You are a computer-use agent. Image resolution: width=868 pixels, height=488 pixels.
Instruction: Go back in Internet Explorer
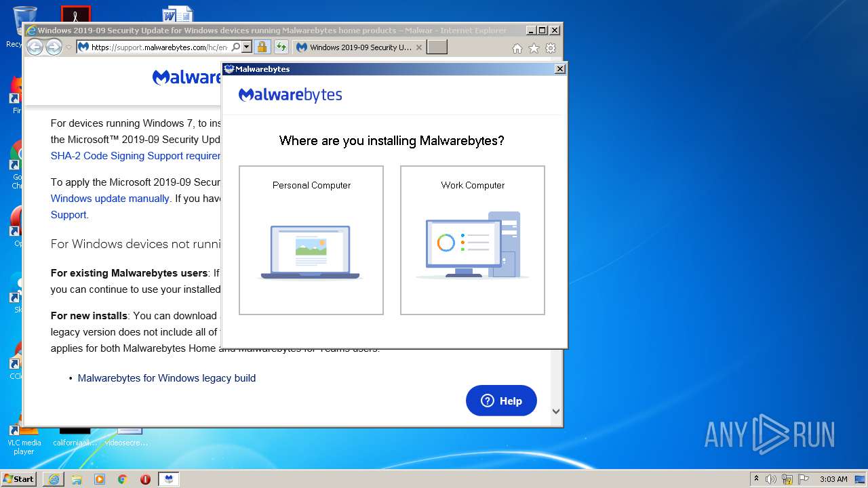pos(35,47)
